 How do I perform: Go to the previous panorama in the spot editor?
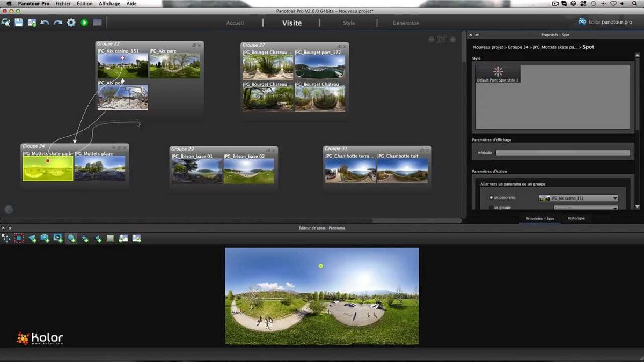[x=123, y=238]
